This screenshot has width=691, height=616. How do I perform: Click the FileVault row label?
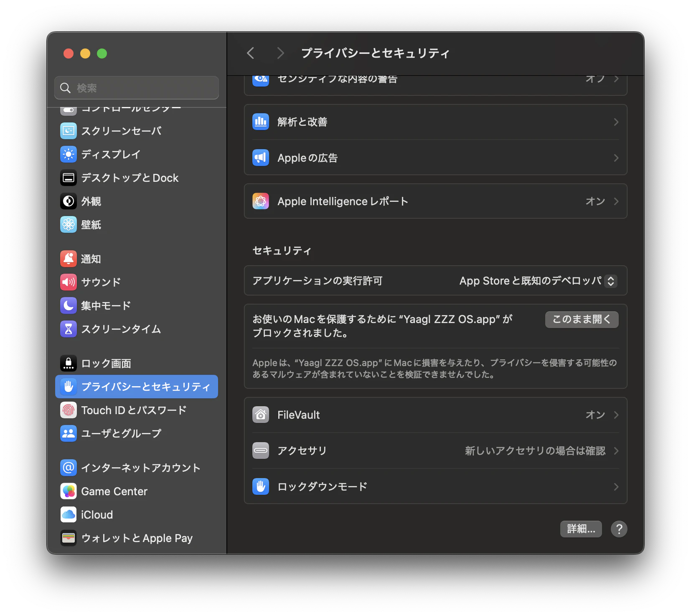pos(298,415)
